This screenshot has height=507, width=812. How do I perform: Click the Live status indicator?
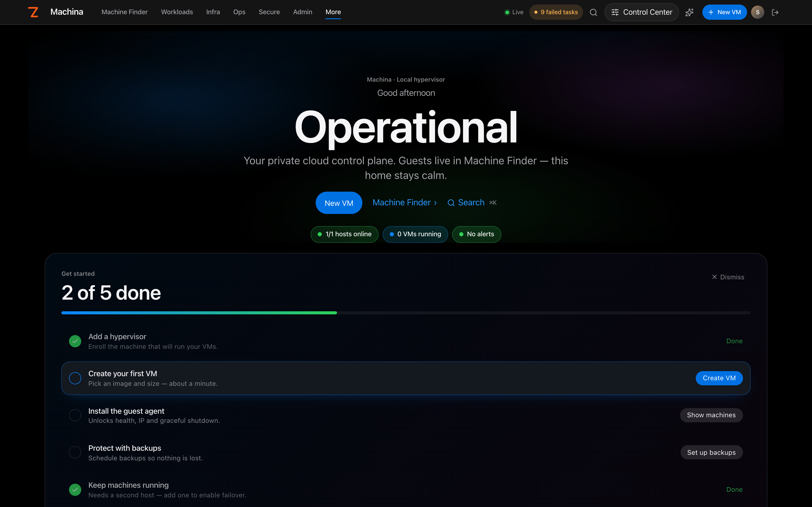514,12
